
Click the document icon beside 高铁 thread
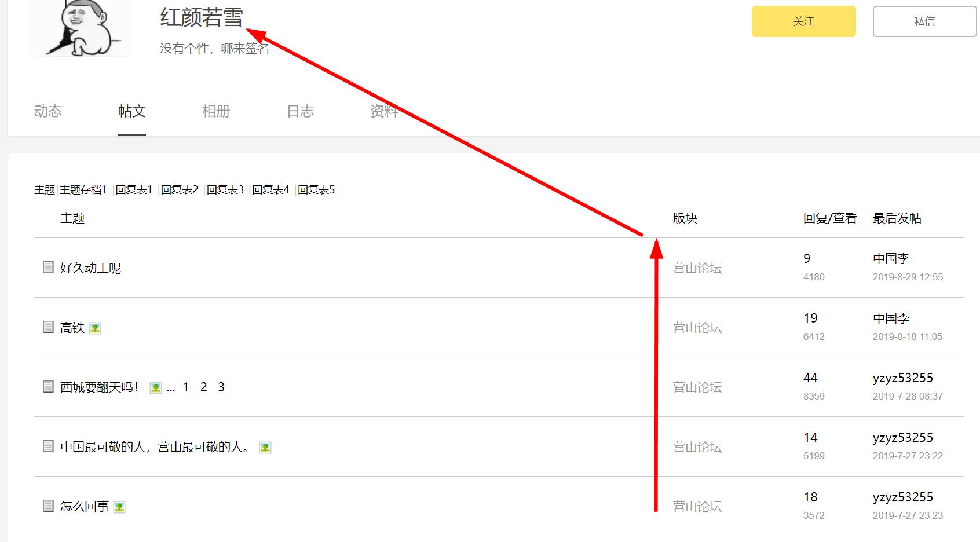(49, 327)
